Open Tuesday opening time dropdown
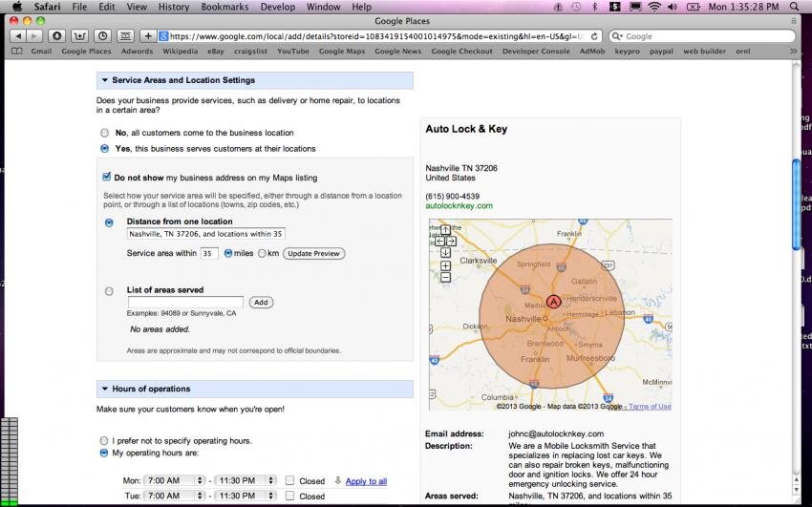 175,496
